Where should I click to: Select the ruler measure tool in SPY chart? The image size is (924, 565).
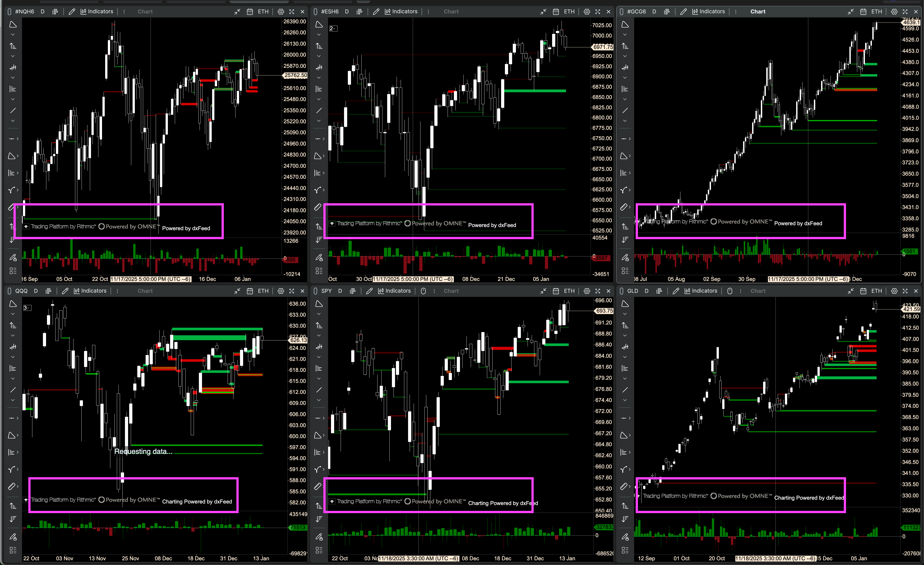point(318,486)
